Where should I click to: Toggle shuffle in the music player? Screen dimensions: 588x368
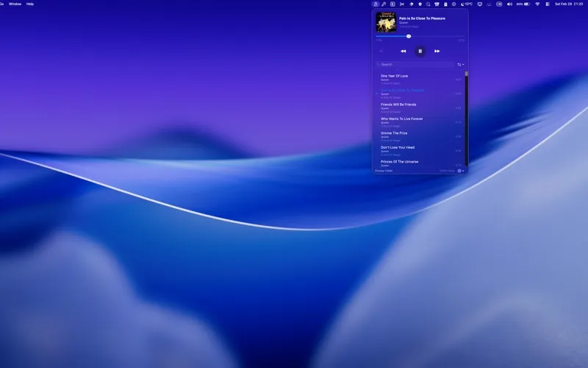click(381, 51)
